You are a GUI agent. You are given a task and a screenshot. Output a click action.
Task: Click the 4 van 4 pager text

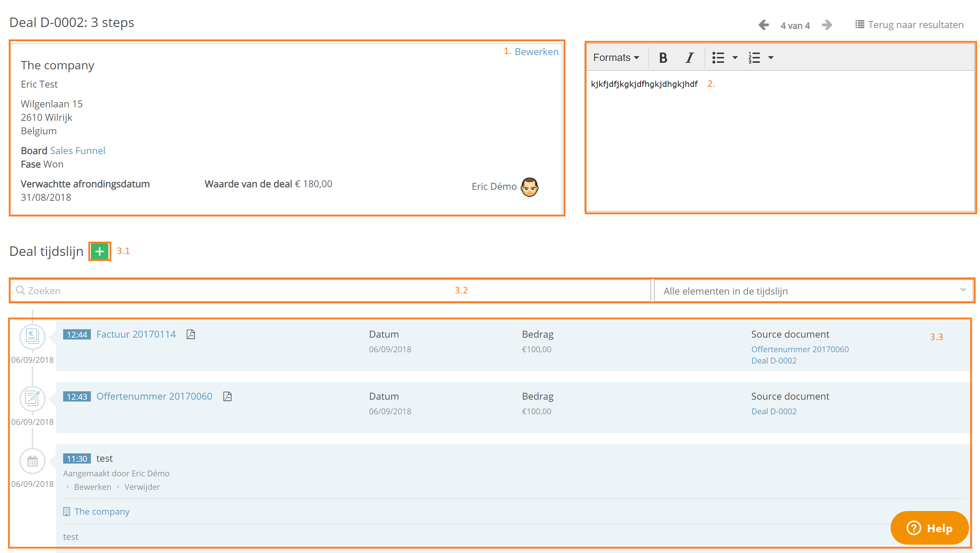[x=795, y=26]
